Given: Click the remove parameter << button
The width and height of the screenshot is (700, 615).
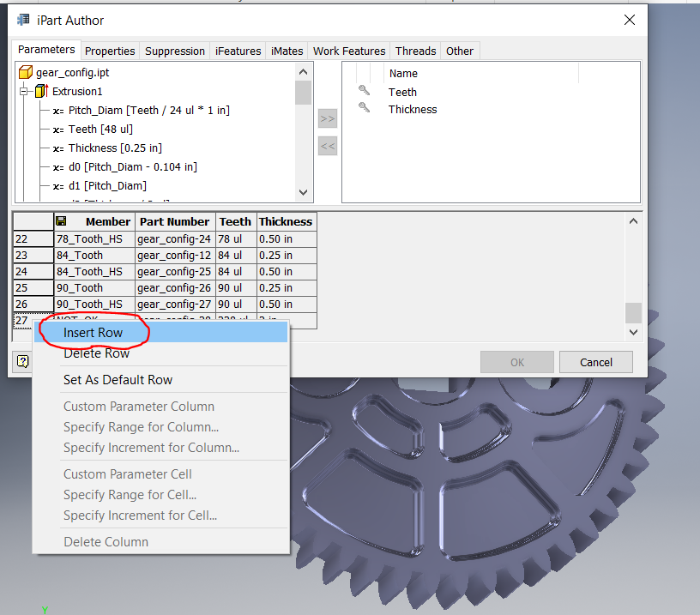Looking at the screenshot, I should pyautogui.click(x=327, y=146).
